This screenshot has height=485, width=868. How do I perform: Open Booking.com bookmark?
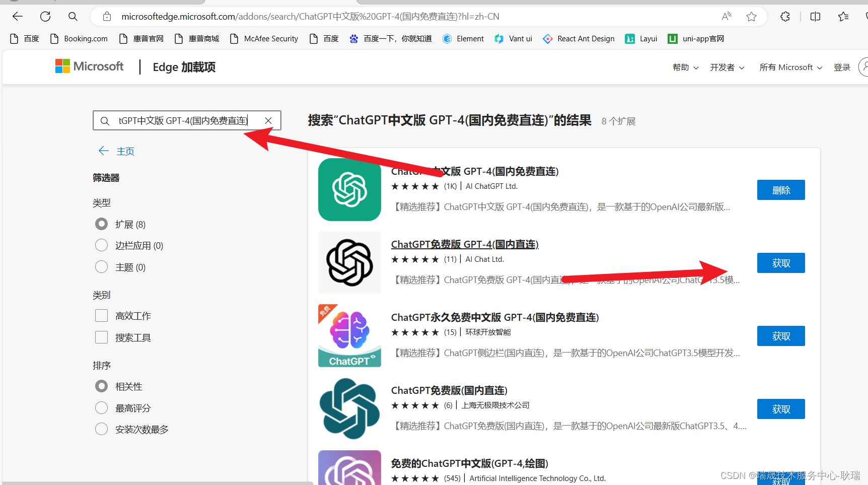[79, 39]
